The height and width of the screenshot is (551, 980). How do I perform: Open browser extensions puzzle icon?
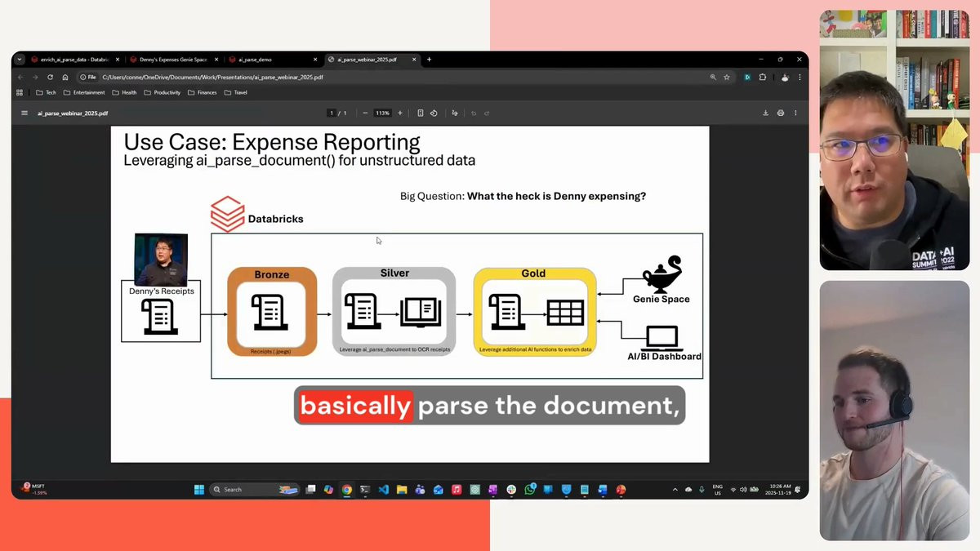[763, 78]
